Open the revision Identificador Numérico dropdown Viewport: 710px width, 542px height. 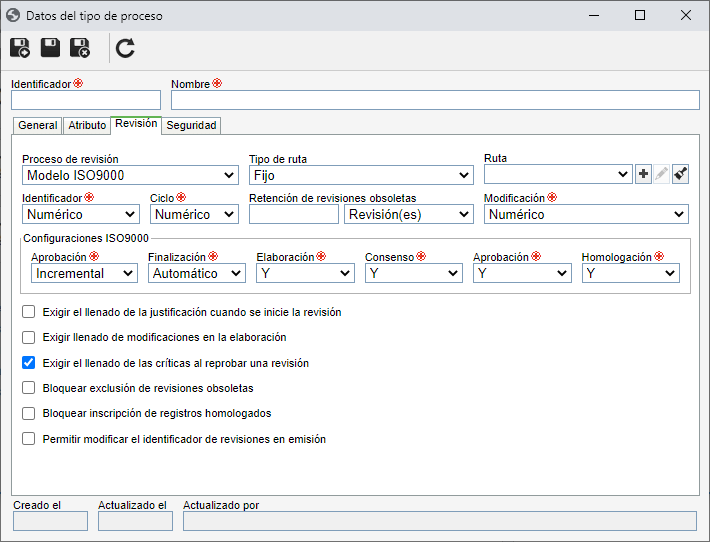(81, 214)
